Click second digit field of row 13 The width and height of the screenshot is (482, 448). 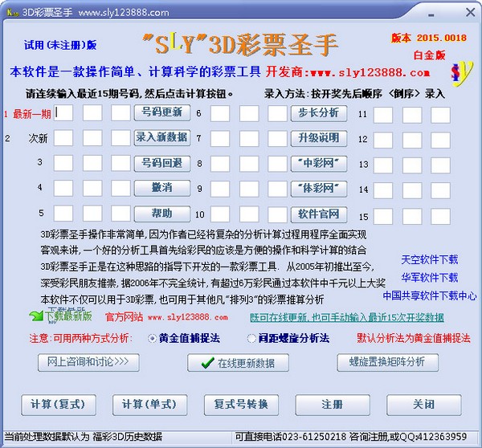point(412,165)
